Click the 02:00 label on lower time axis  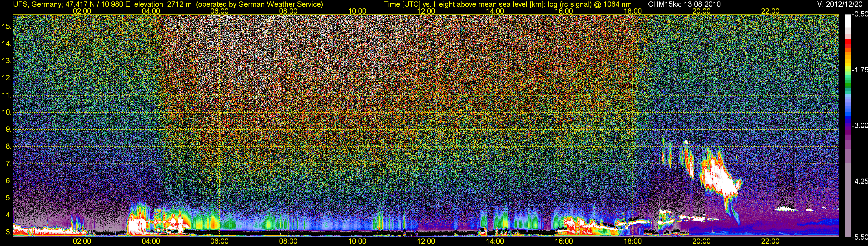[82, 241]
